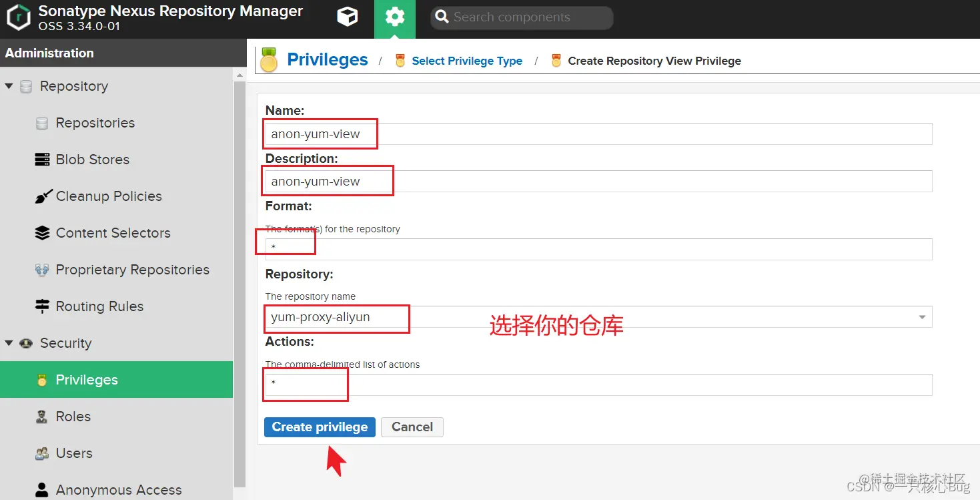Click the Privileges medal icon in the sidebar
Screen dimensions: 980x500
(x=42, y=380)
